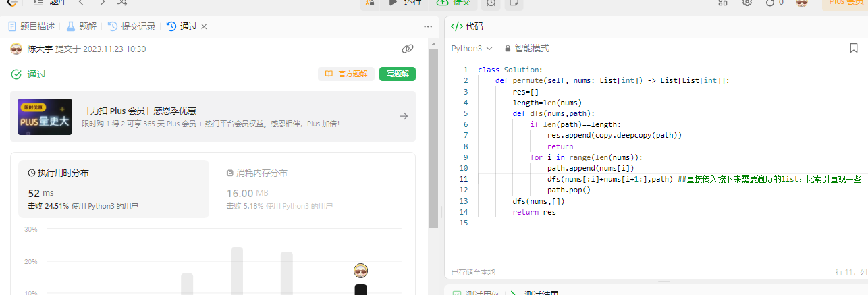Screen dimensions: 868x295
Task: Click the 已存储至本地 status text
Action: 472,272
